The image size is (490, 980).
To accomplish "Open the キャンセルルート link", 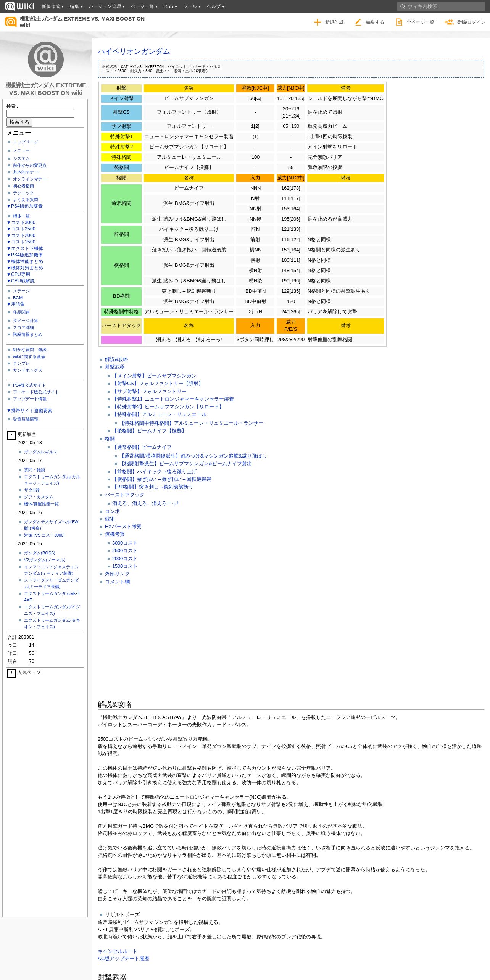I will pos(117,951).
